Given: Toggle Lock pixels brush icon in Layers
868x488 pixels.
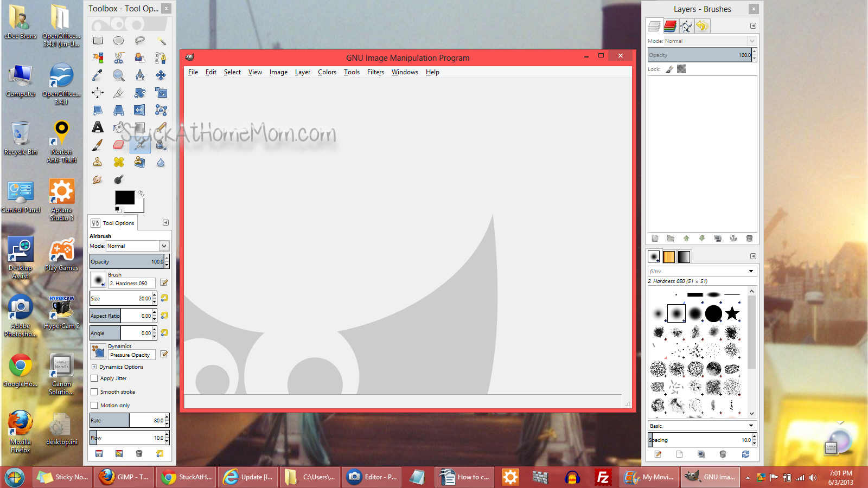Looking at the screenshot, I should tap(669, 69).
